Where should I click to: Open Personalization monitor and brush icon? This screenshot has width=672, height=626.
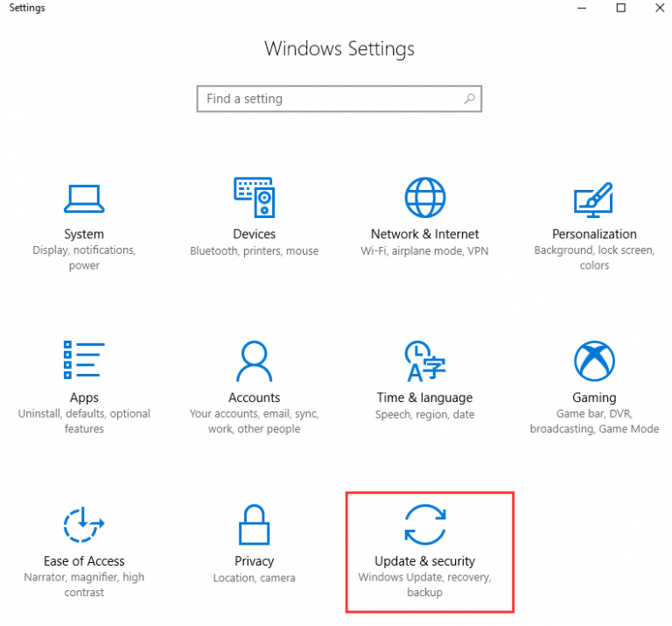pyautogui.click(x=593, y=200)
